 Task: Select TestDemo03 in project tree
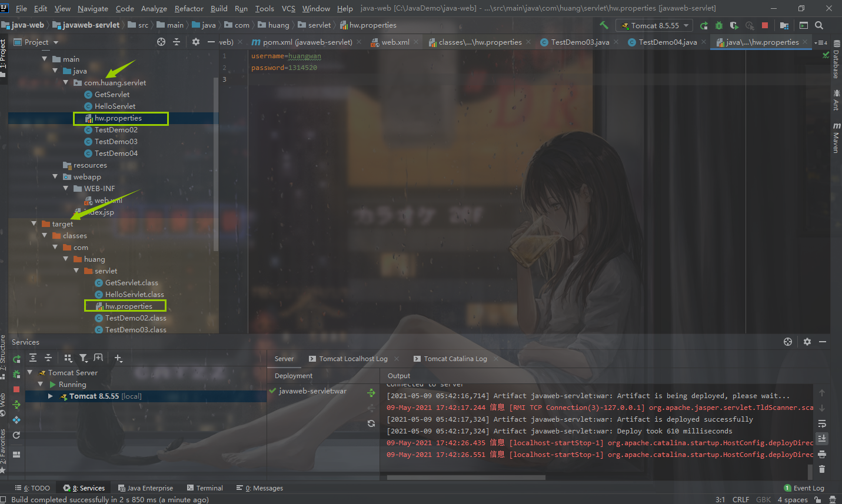[x=116, y=141]
